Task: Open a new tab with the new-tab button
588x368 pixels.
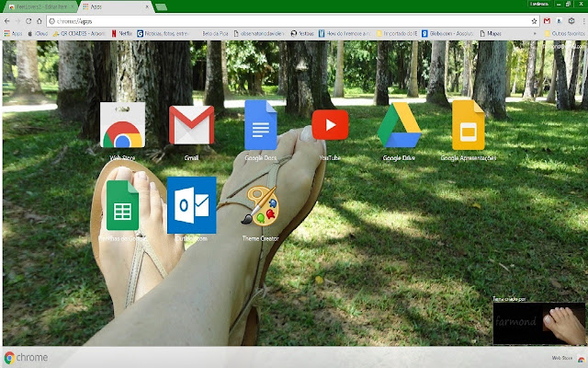Action: 161,6
